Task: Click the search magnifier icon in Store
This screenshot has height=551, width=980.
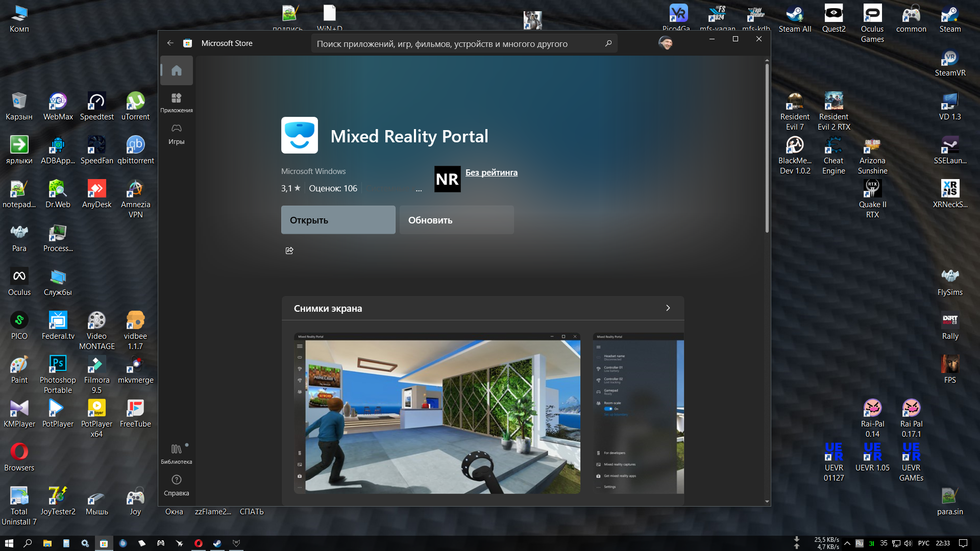Action: (x=608, y=43)
